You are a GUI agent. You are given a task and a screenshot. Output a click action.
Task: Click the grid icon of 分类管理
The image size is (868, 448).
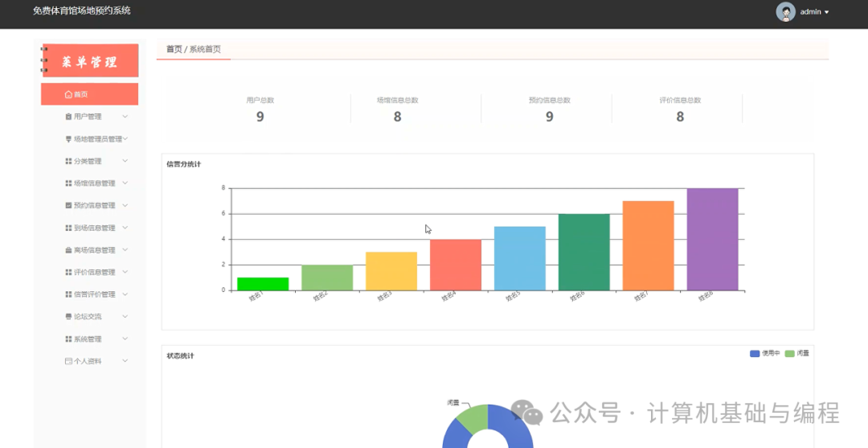tap(68, 161)
